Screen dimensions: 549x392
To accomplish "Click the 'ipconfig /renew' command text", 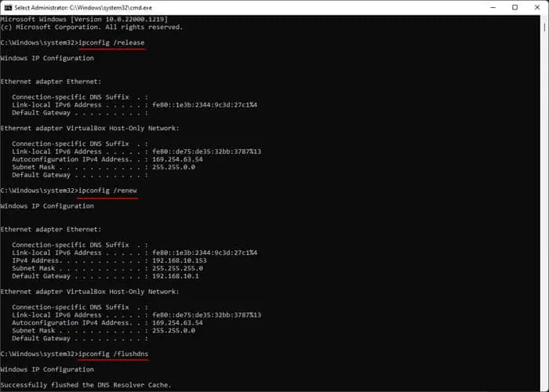I will pos(107,191).
